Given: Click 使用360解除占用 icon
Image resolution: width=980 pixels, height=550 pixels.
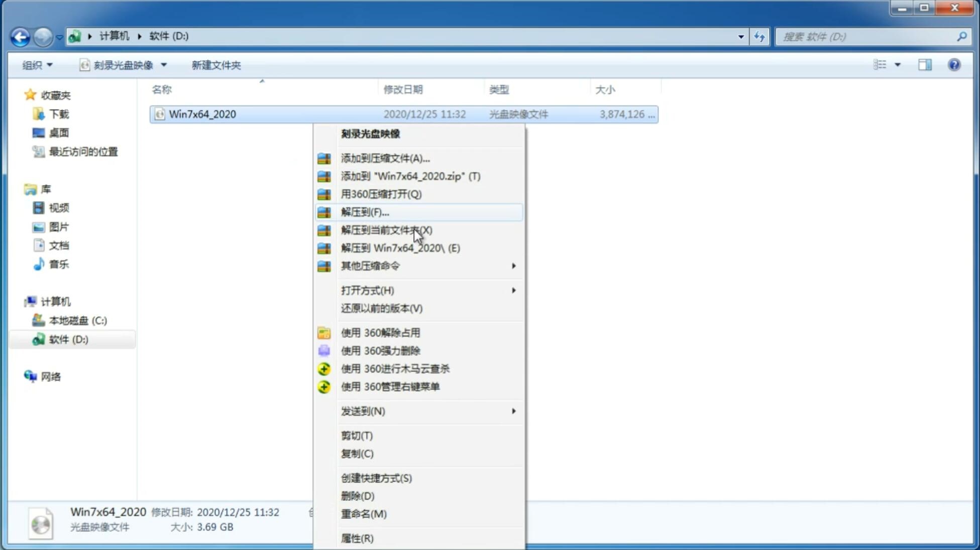Looking at the screenshot, I should pos(323,332).
